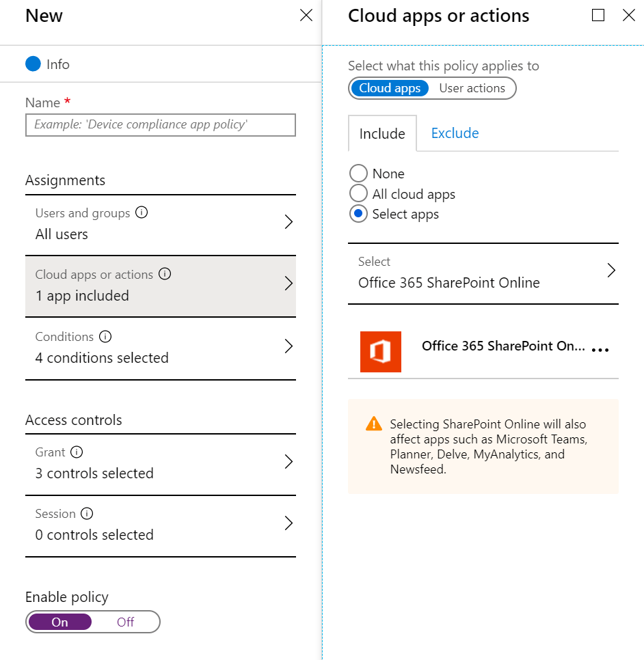
Task: Switch the policy scope to User actions
Action: click(472, 87)
